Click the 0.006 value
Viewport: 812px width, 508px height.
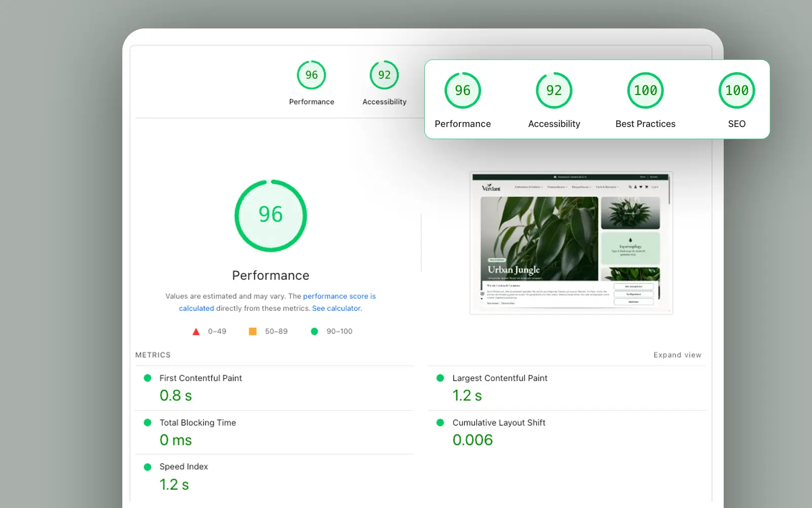click(x=472, y=440)
